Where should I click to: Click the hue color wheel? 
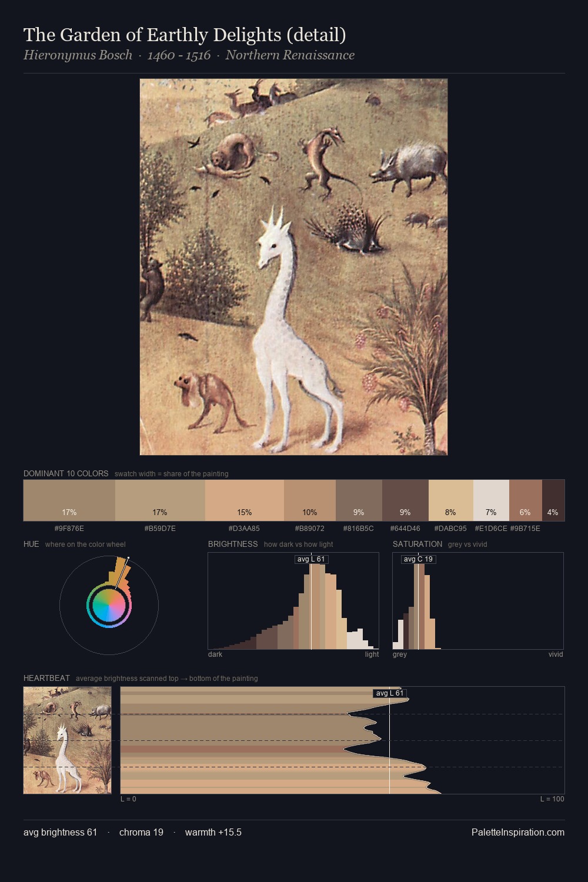109,605
